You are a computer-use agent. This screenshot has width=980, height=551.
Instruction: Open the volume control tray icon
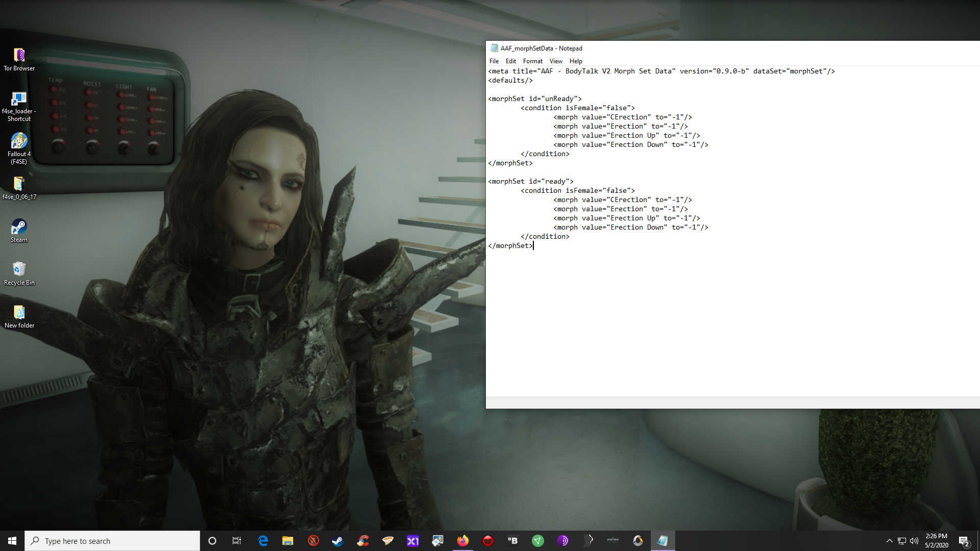(914, 541)
